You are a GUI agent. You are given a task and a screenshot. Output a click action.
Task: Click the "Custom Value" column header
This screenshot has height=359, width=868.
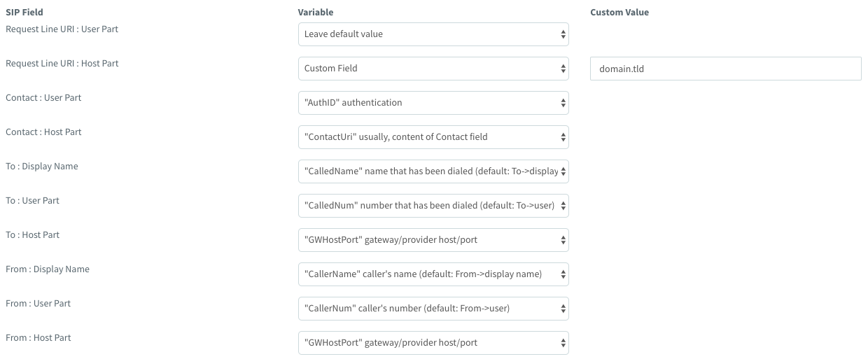(x=619, y=13)
